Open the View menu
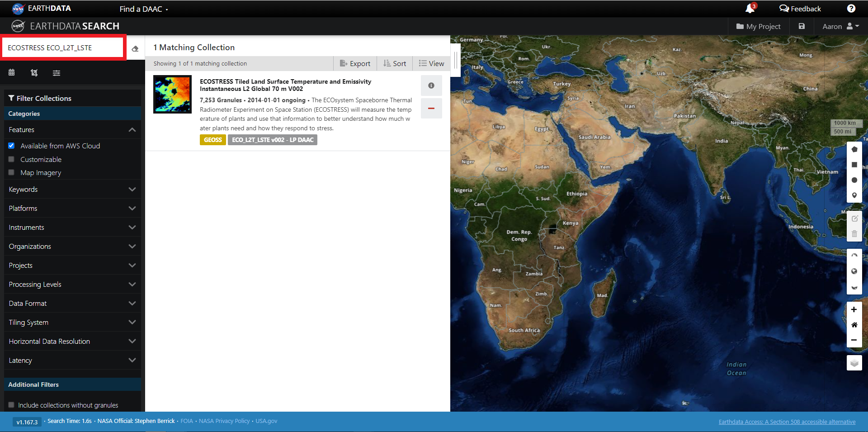Screen dimensions: 868x432 click(431, 63)
